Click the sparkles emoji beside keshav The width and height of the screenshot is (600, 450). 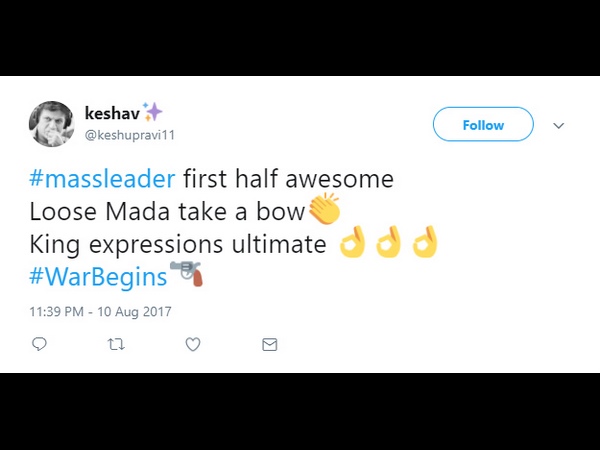[153, 112]
